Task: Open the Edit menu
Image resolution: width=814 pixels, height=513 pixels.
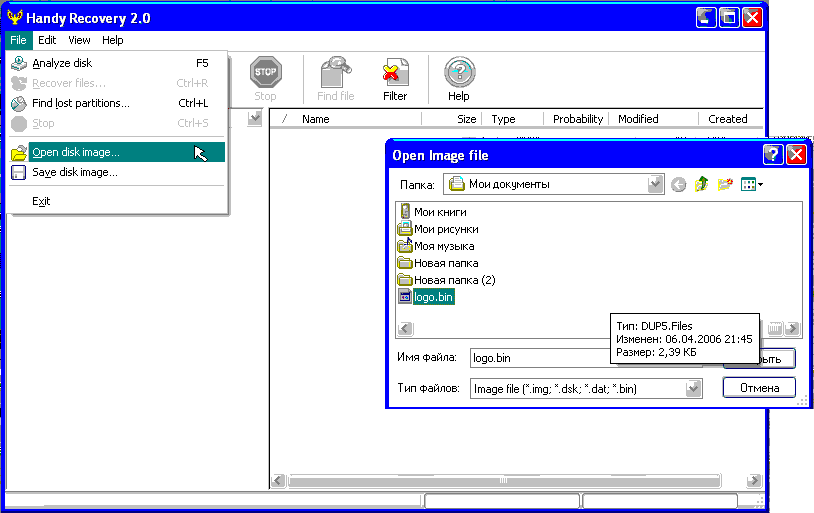Action: click(x=47, y=40)
